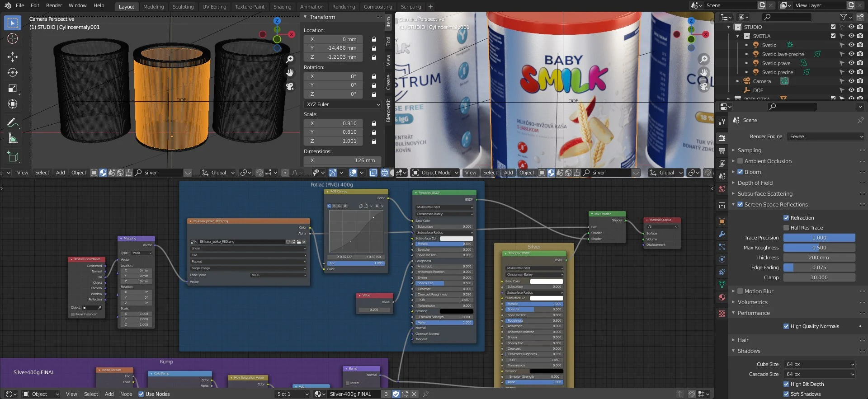Open Material properties tab
The height and width of the screenshot is (399, 868).
point(722,297)
